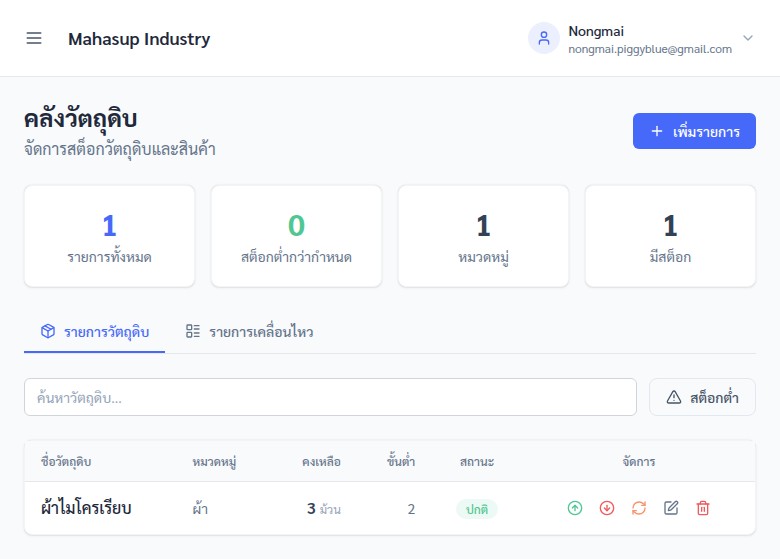Click the red stock-out arrow icon

[606, 508]
